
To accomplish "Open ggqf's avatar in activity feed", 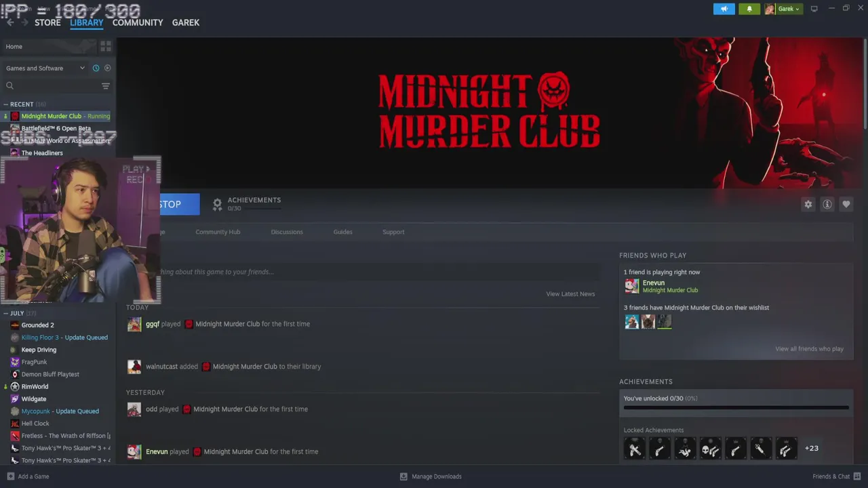I will click(x=134, y=324).
